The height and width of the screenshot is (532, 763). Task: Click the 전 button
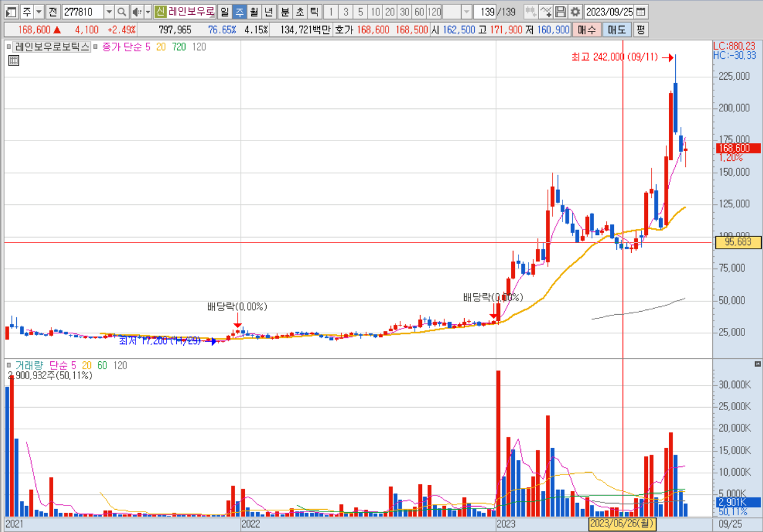[53, 11]
